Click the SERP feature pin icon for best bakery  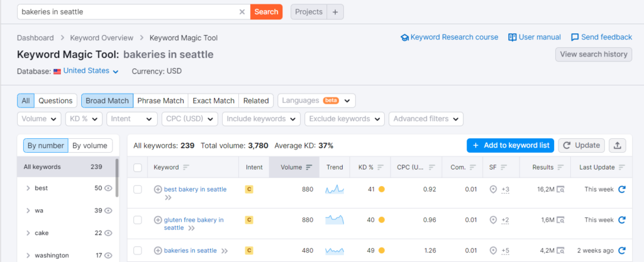click(494, 189)
